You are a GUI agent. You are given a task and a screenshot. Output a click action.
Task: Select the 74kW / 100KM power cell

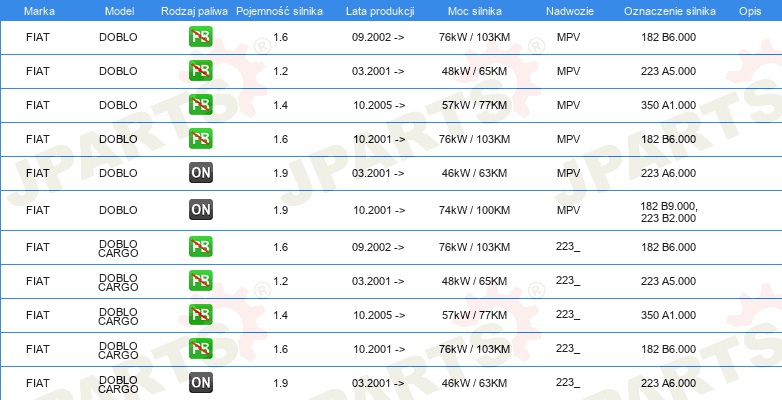click(x=474, y=210)
